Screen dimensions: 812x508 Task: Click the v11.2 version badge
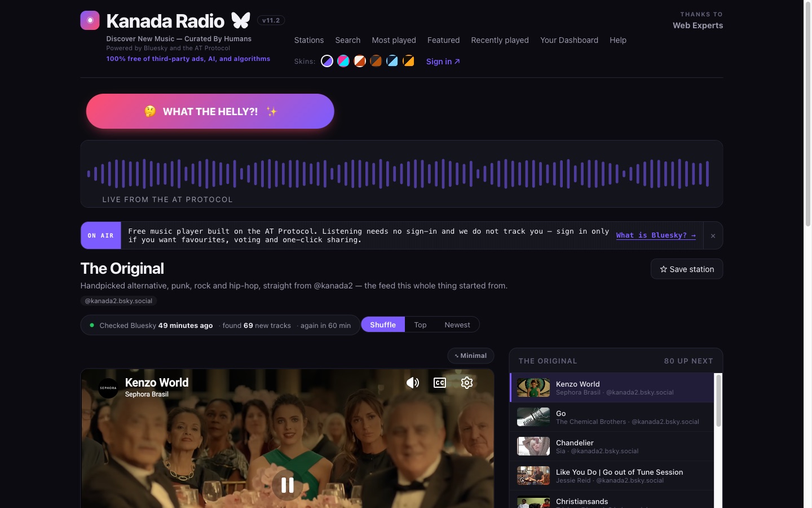pyautogui.click(x=271, y=20)
